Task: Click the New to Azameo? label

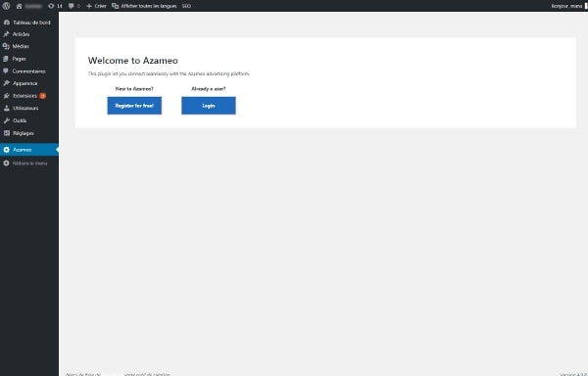Action: [x=134, y=89]
